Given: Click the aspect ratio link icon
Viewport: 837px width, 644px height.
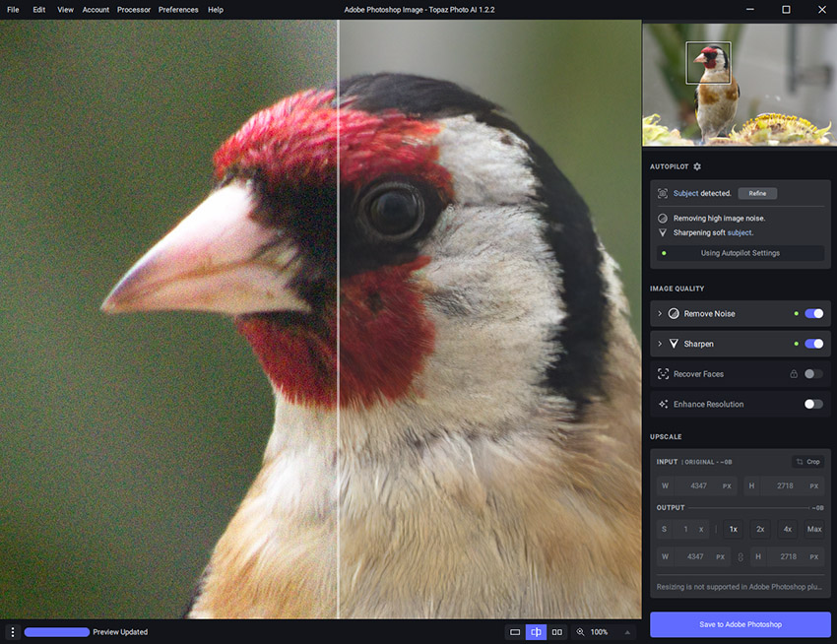Looking at the screenshot, I should 740,557.
